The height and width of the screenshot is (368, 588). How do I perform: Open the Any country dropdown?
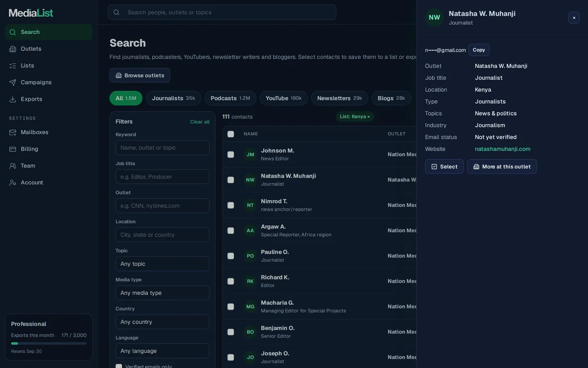click(163, 322)
